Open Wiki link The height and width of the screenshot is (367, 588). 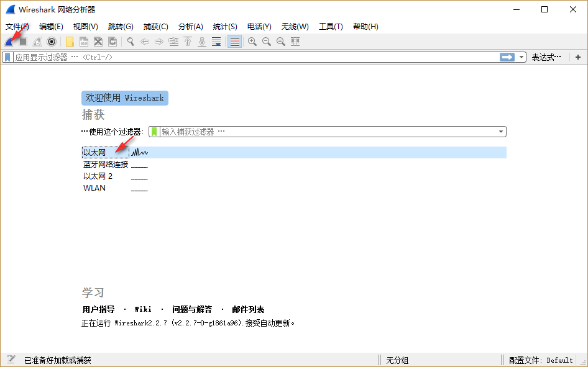point(143,309)
